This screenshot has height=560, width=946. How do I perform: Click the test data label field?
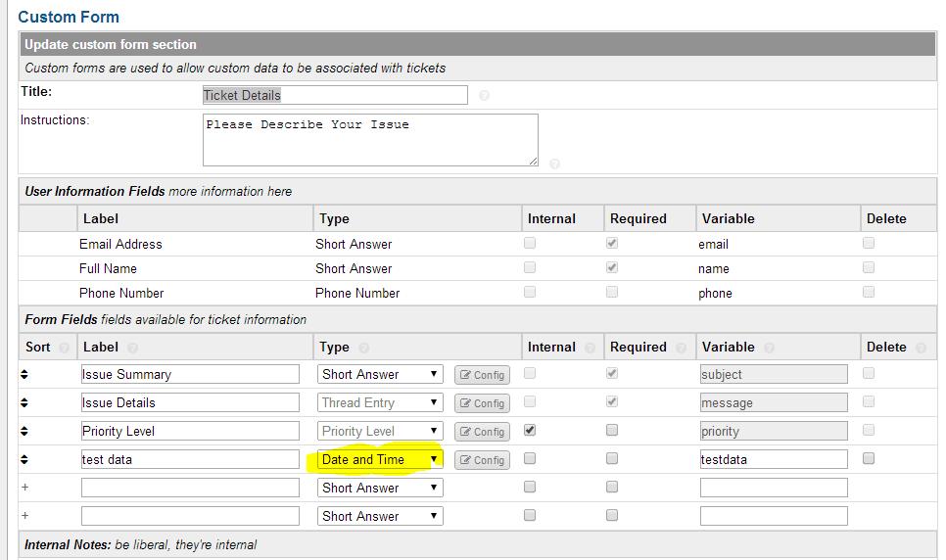190,459
